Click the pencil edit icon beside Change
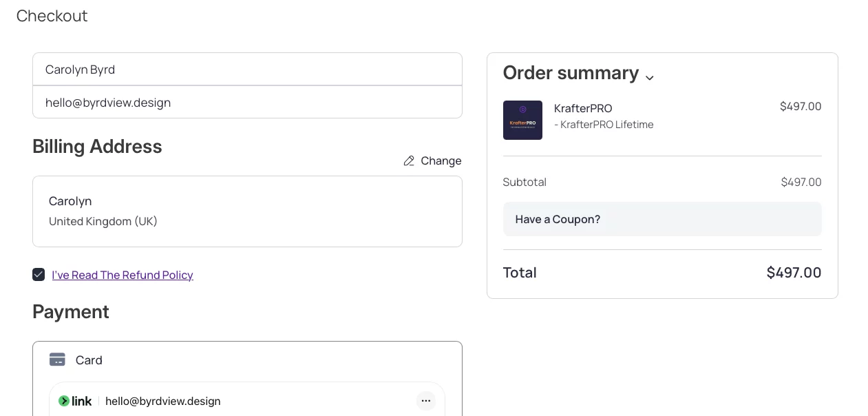The height and width of the screenshot is (416, 868). point(409,160)
